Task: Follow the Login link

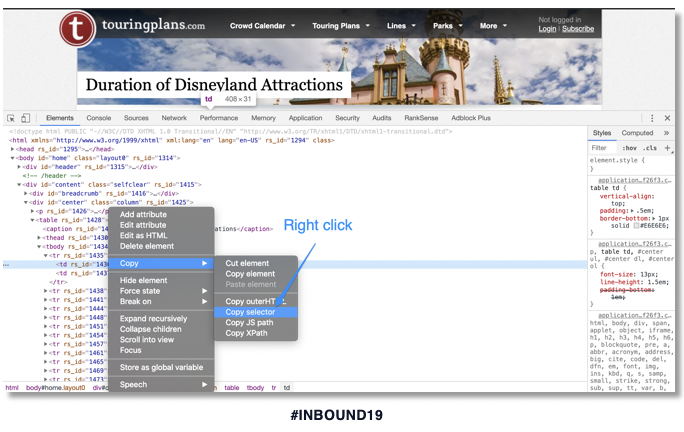Action: [x=547, y=29]
